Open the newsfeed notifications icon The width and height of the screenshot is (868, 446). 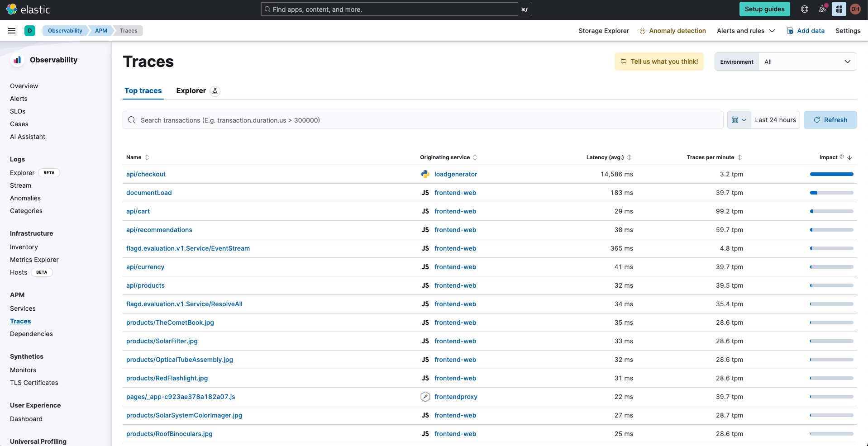(x=822, y=9)
